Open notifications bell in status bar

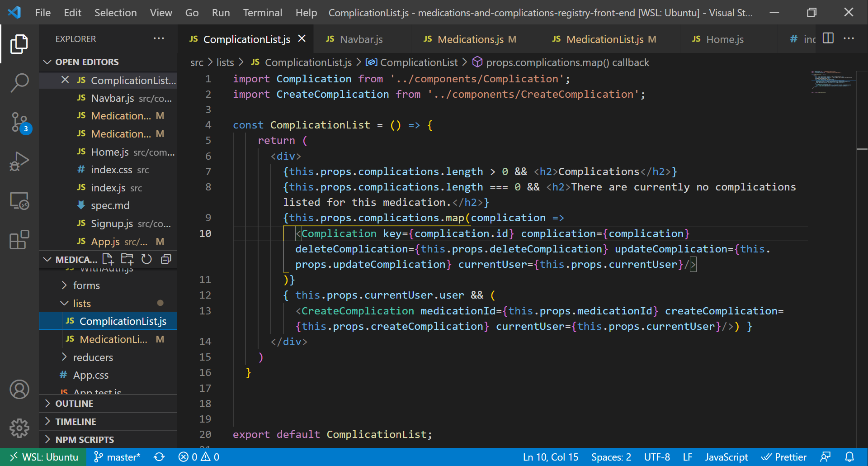pos(849,457)
